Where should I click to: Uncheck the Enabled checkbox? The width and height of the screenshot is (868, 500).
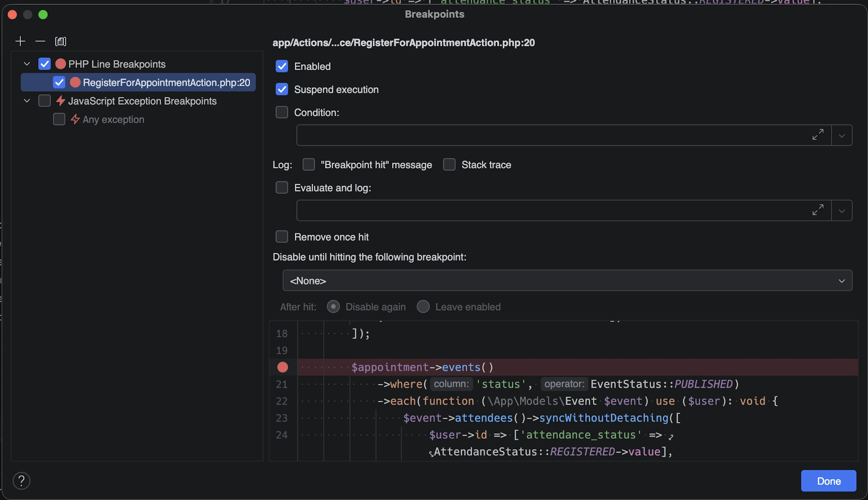pos(282,66)
